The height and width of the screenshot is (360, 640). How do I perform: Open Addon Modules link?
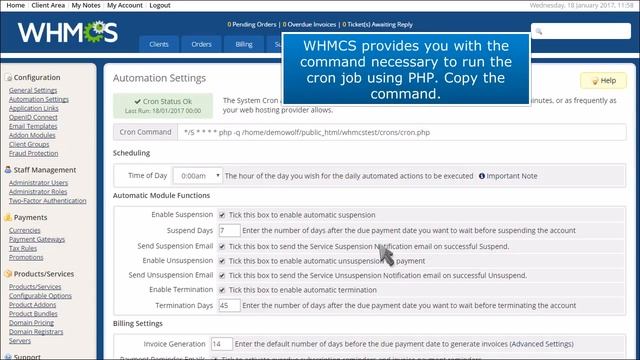click(32, 135)
